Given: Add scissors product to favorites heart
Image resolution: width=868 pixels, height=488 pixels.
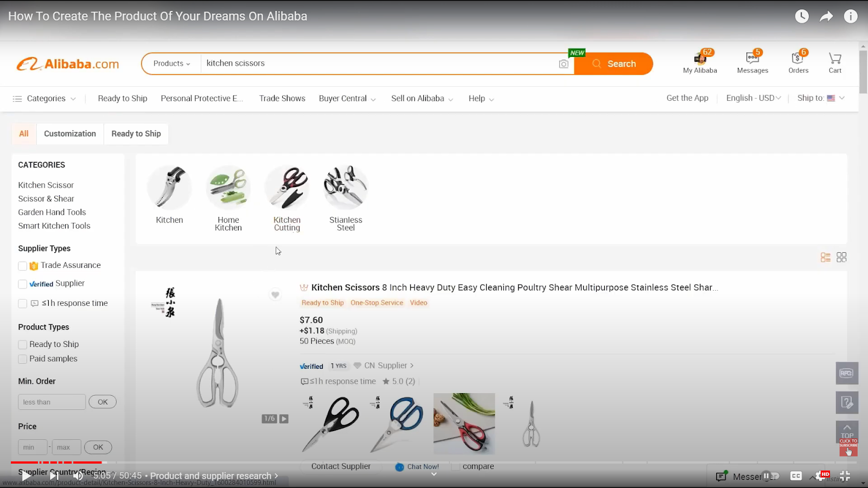Looking at the screenshot, I should (x=275, y=294).
